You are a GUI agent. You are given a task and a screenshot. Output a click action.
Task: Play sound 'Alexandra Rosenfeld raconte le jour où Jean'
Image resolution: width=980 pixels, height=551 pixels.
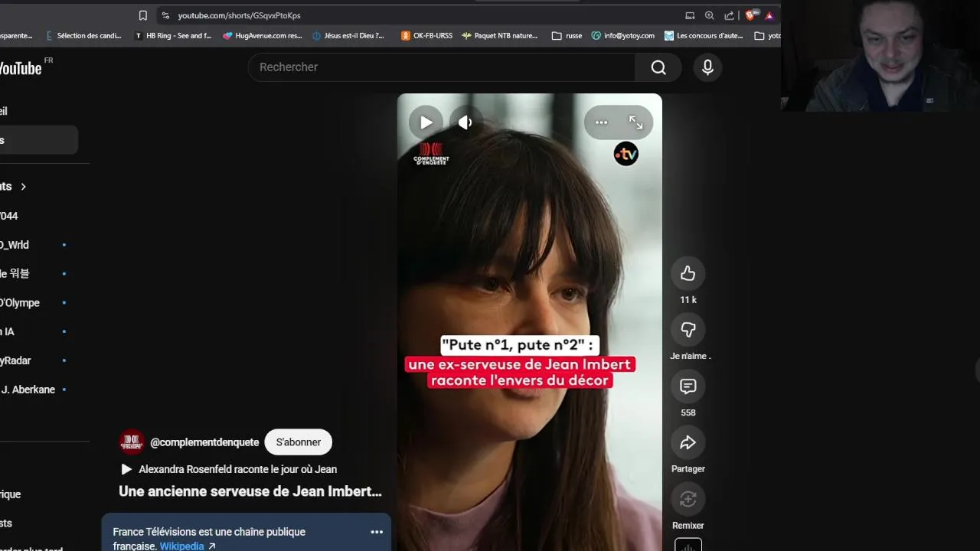pos(230,469)
